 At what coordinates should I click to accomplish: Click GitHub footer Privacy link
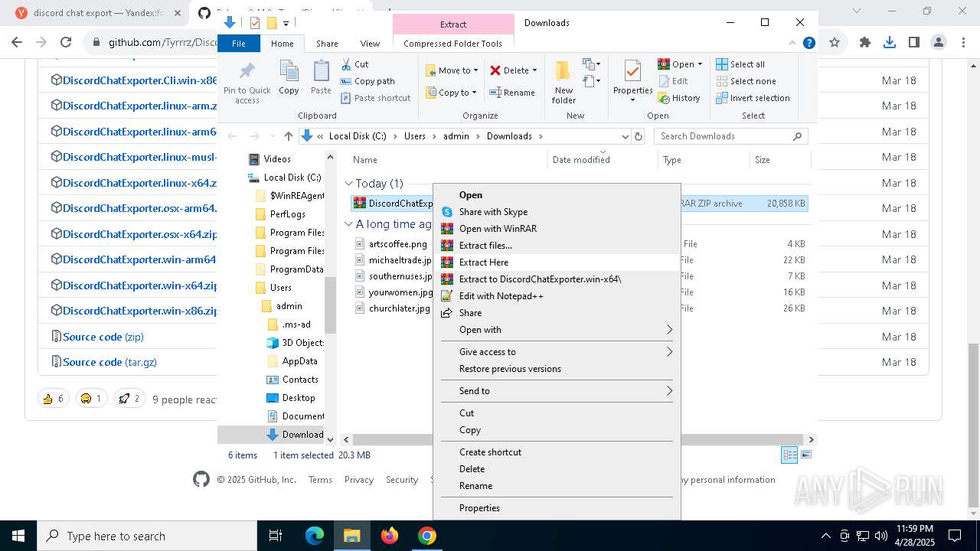click(358, 480)
